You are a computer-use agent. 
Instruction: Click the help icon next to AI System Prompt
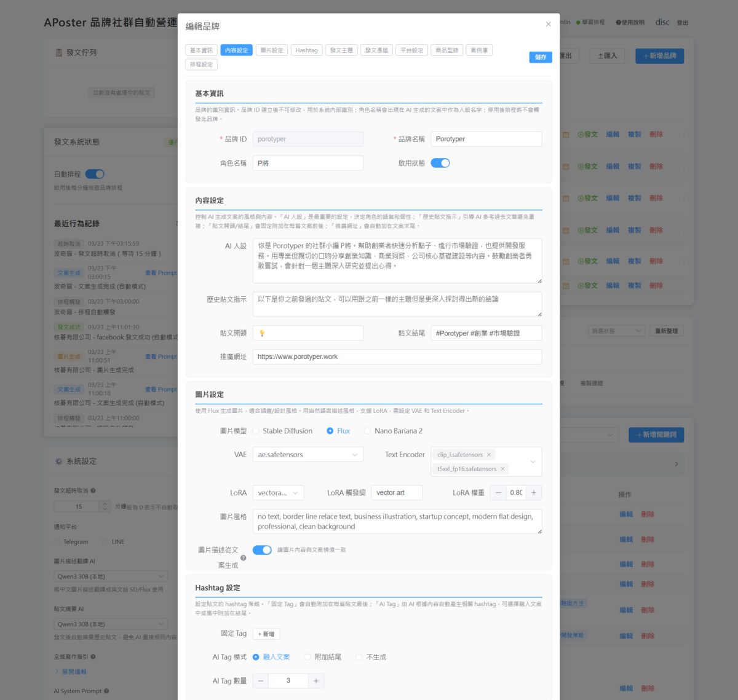coord(106,691)
